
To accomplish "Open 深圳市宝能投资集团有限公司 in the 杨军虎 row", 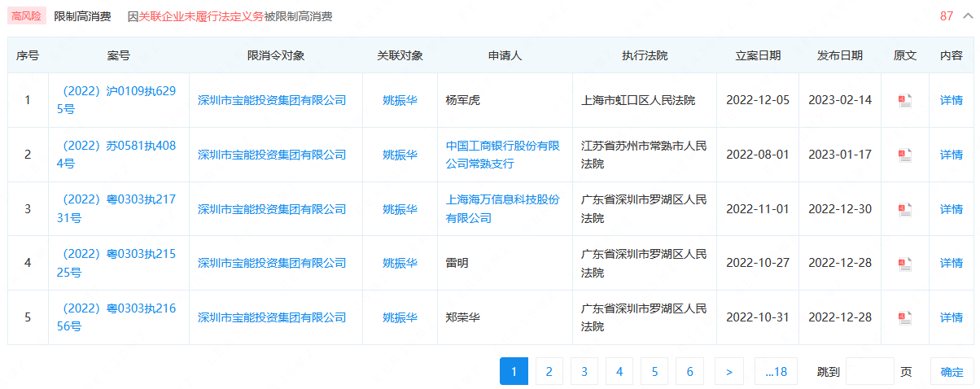I will (272, 100).
